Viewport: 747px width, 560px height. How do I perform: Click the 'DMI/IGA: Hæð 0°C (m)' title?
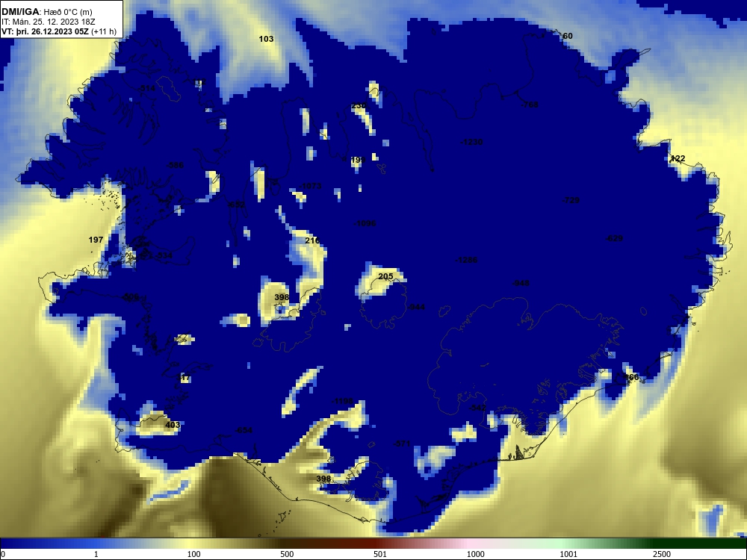pyautogui.click(x=46, y=12)
